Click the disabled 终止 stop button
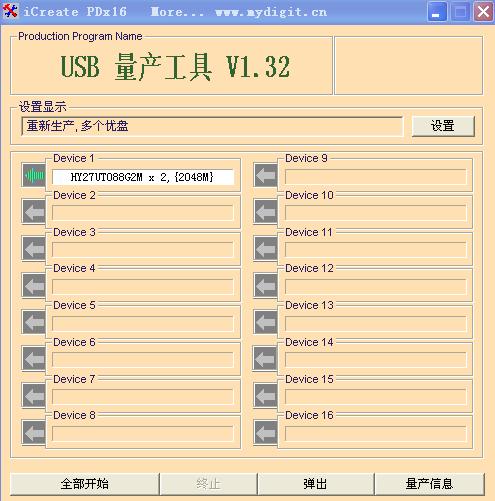Viewport: 495px width, 501px height. click(x=209, y=484)
